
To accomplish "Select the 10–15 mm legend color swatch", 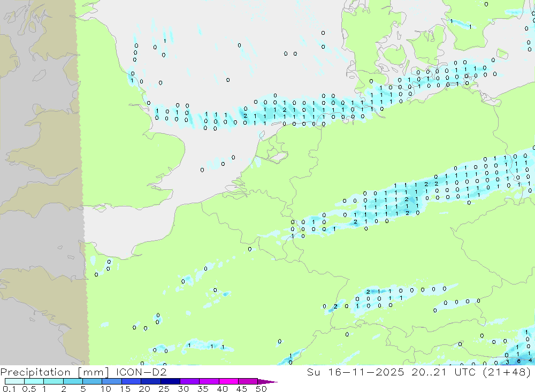I will tap(112, 381).
